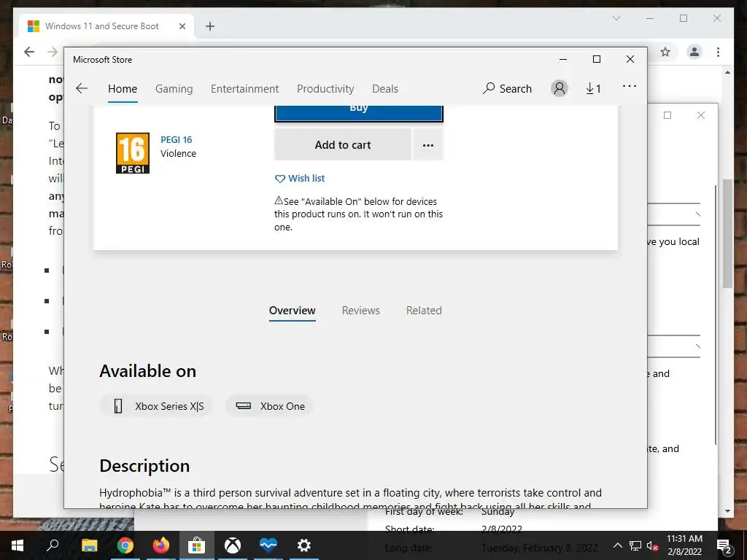Click the Violence rating descriptor text

coord(178,153)
